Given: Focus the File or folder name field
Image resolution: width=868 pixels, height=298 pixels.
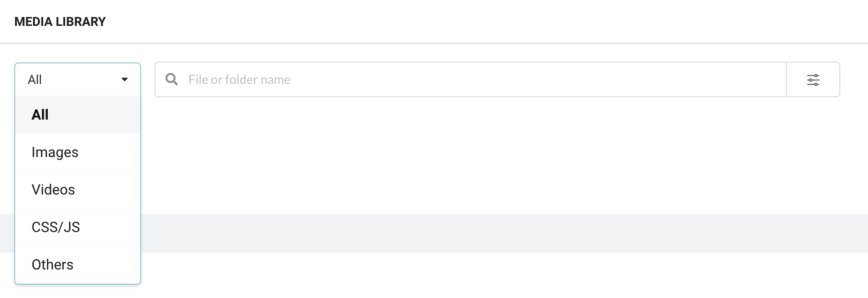Looking at the screenshot, I should [x=470, y=79].
